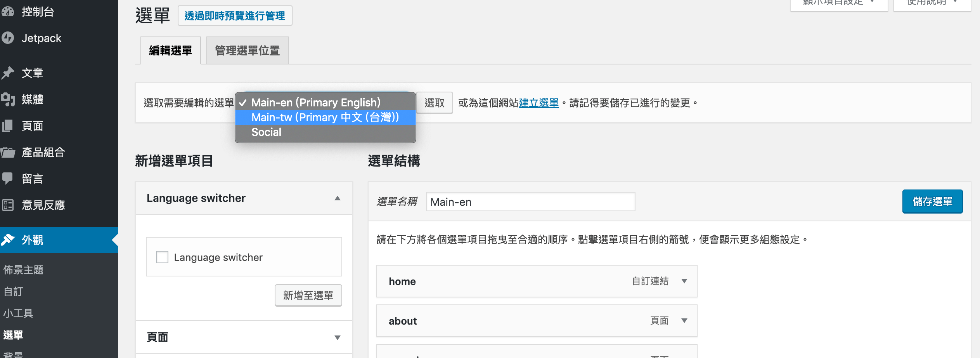The height and width of the screenshot is (358, 980).
Task: Click the Jetpack lightning icon
Action: pos(8,38)
